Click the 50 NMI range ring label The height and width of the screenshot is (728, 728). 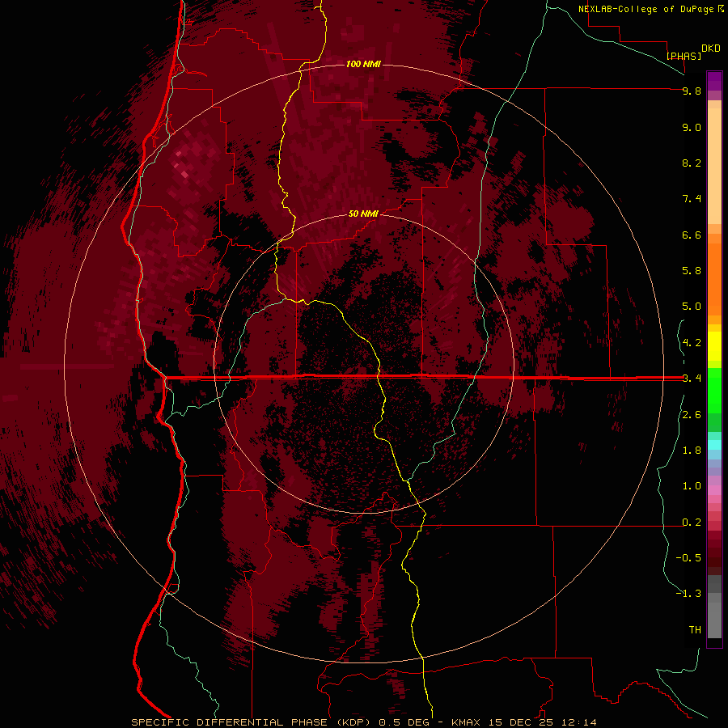(363, 214)
